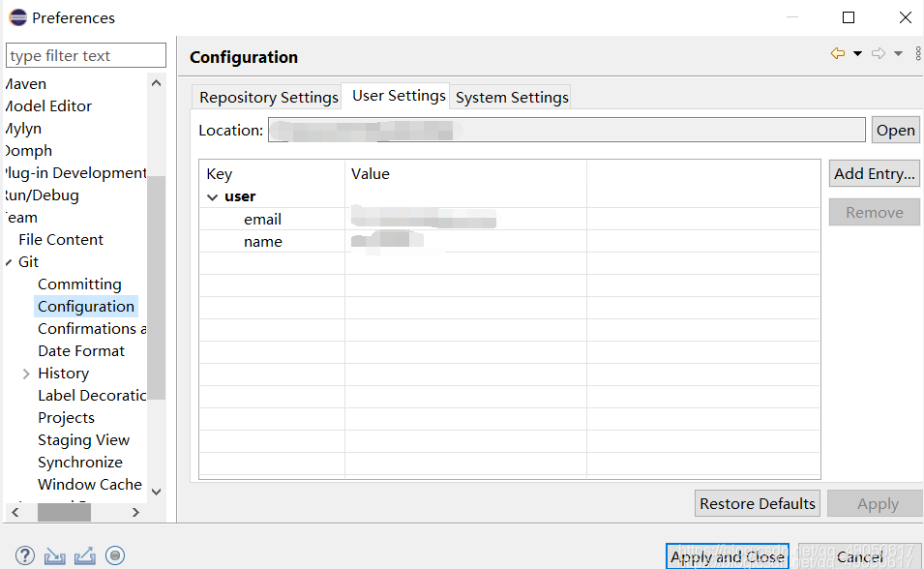
Task: Open the Window Cache page
Action: click(x=90, y=485)
